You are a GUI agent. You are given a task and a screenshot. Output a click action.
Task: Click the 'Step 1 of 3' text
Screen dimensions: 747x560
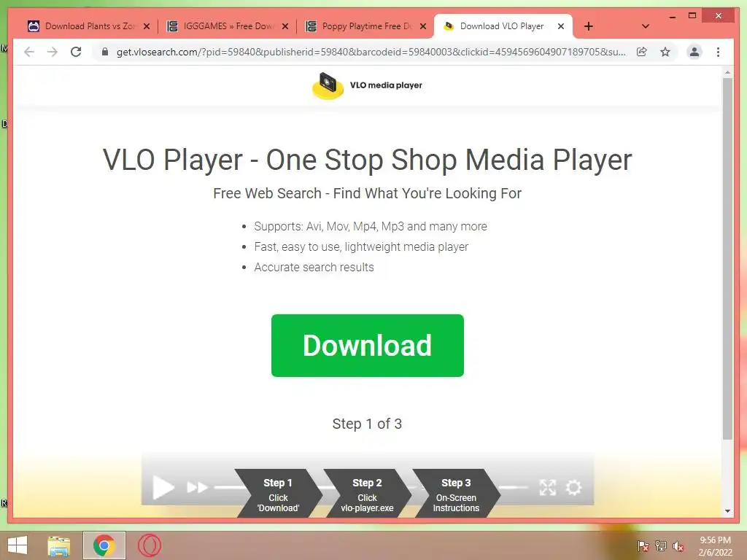coord(368,424)
